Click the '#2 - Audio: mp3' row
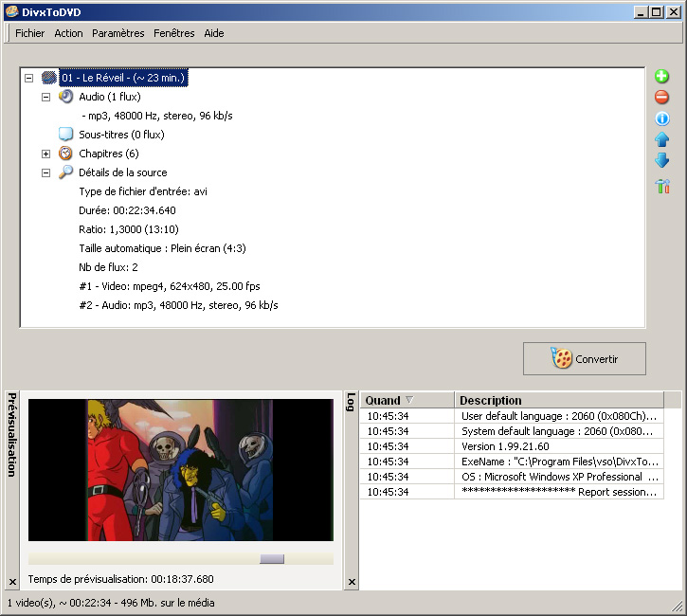 point(178,305)
